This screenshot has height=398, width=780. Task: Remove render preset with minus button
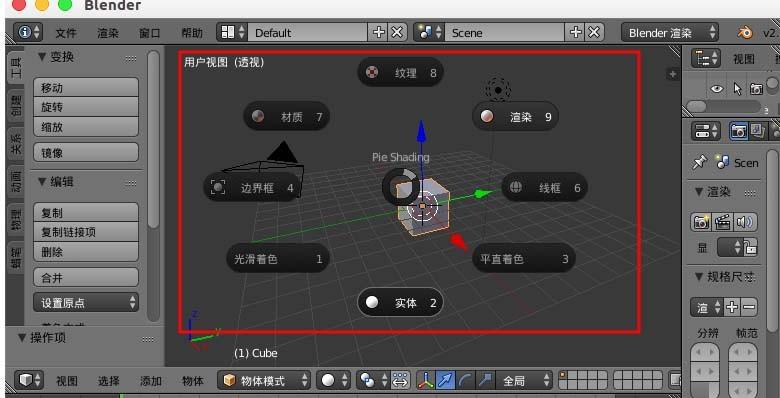[749, 307]
